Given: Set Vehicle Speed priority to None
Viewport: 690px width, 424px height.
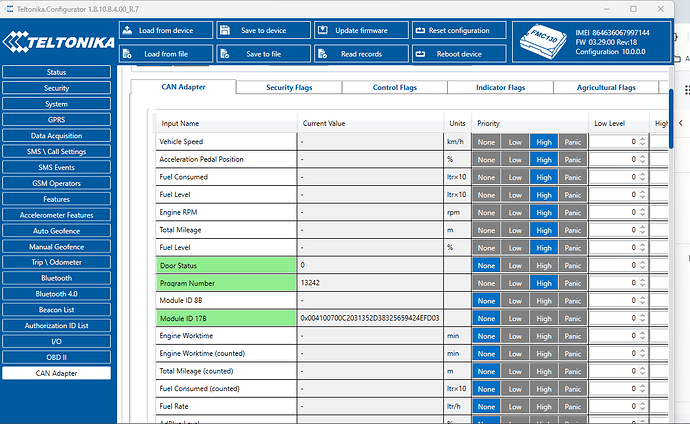Looking at the screenshot, I should 486,141.
